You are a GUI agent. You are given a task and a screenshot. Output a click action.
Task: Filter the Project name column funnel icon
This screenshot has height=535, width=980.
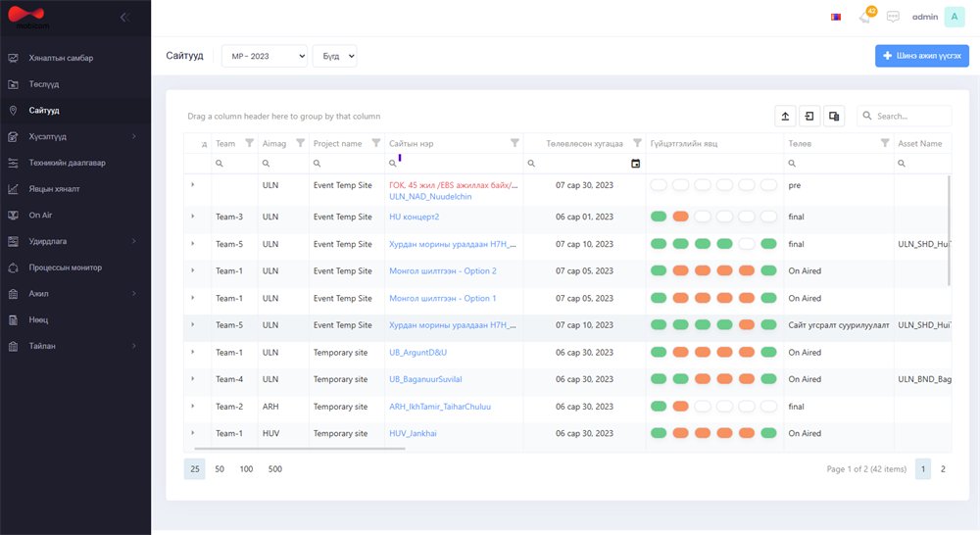375,143
